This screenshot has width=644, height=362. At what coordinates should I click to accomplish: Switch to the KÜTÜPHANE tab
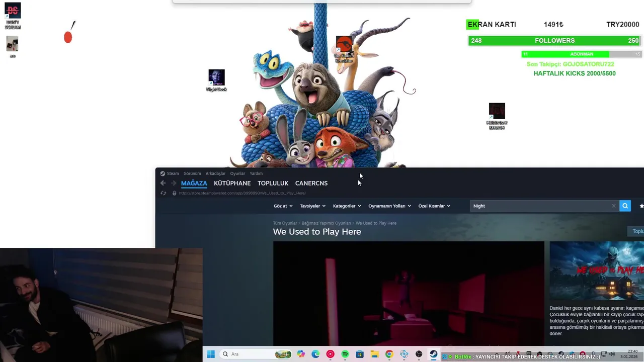pyautogui.click(x=232, y=183)
